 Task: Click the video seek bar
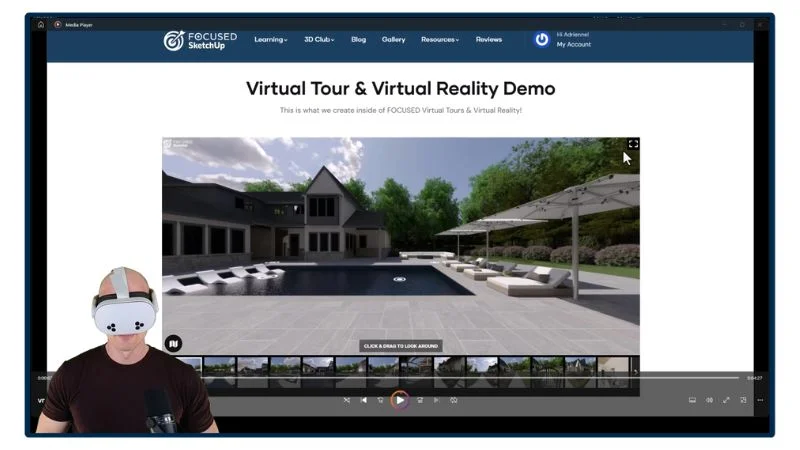click(395, 378)
